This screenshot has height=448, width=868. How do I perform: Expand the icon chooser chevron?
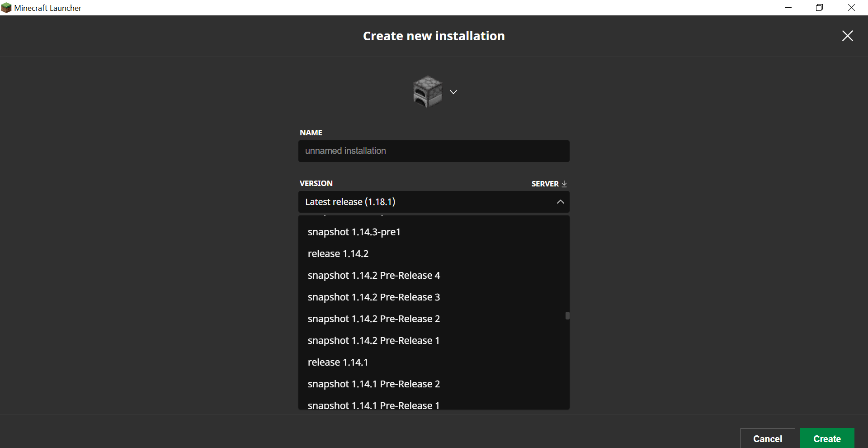click(453, 92)
